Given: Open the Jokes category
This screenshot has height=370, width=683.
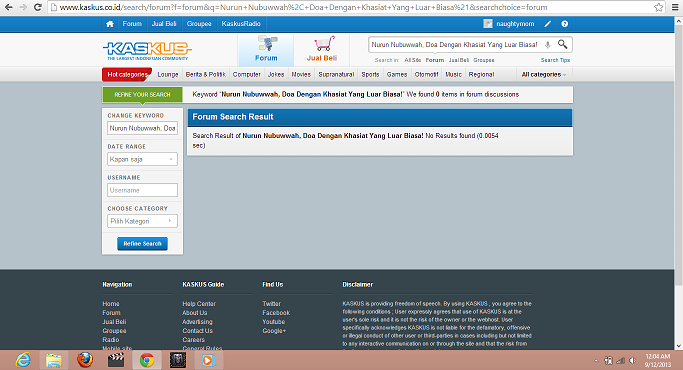Looking at the screenshot, I should pos(276,75).
